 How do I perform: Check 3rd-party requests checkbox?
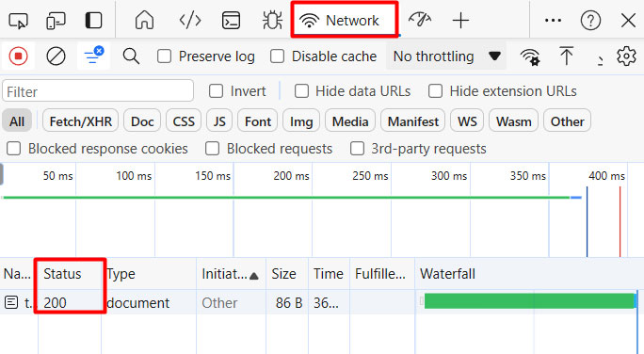coord(357,149)
